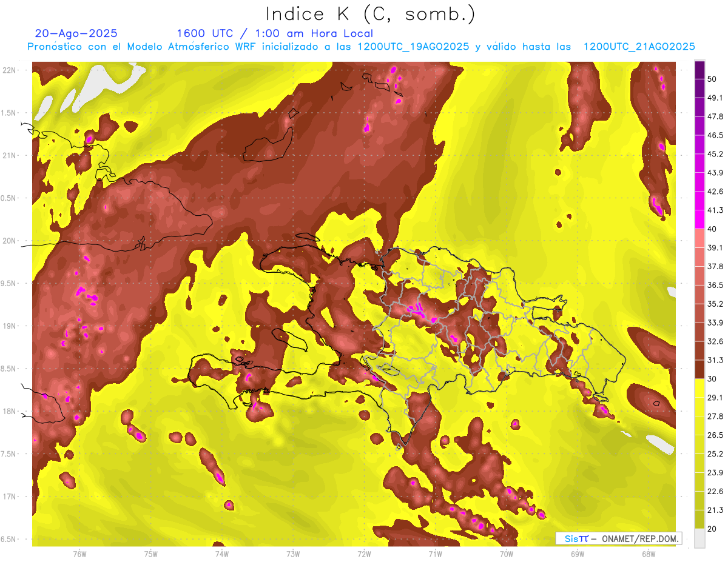Select legend value "36.5"
The image size is (728, 562).
[x=715, y=285]
